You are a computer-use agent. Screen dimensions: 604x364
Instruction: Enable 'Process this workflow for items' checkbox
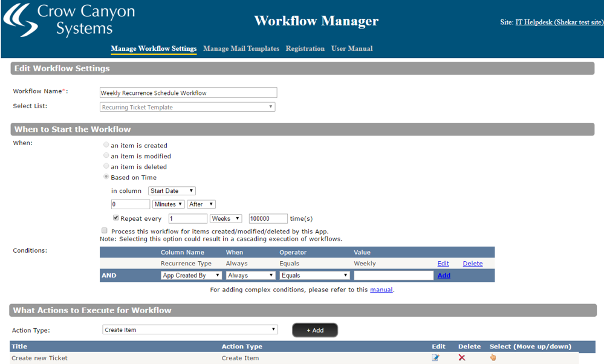(x=105, y=230)
